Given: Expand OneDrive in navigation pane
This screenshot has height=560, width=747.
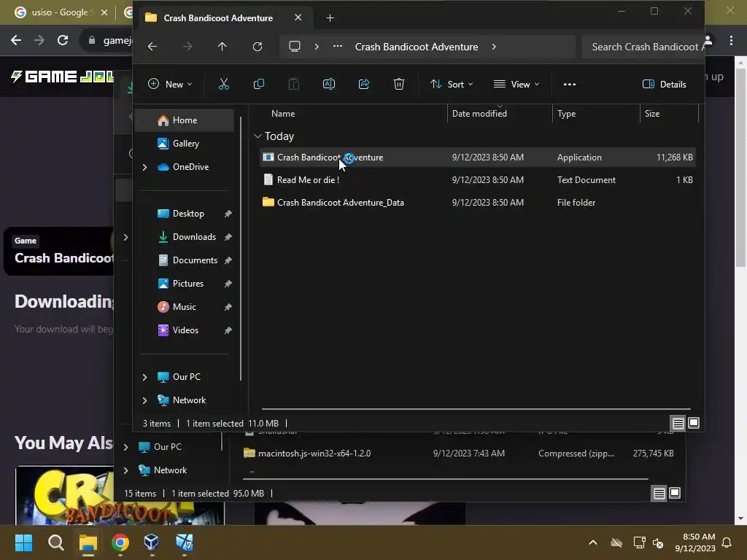Looking at the screenshot, I should coord(145,167).
